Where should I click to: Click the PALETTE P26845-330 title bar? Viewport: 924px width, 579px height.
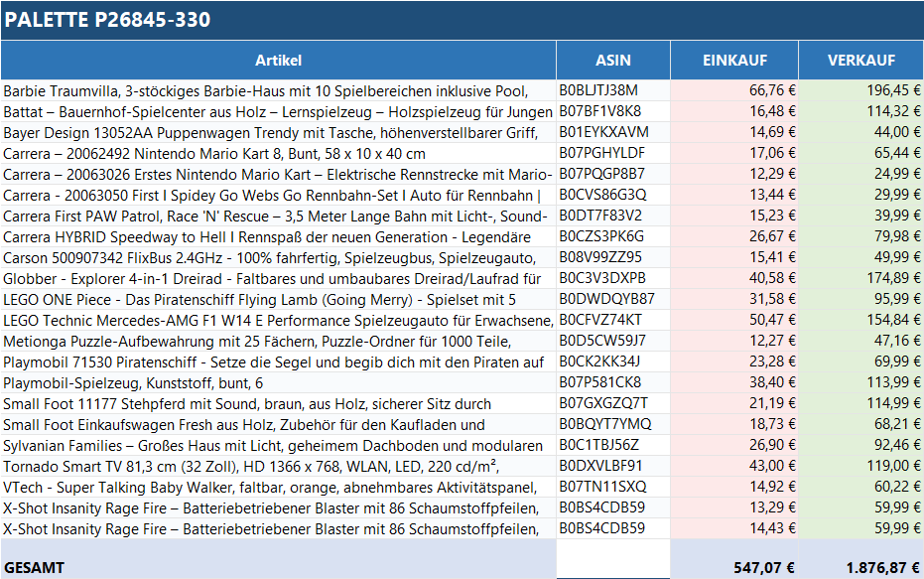[462, 20]
